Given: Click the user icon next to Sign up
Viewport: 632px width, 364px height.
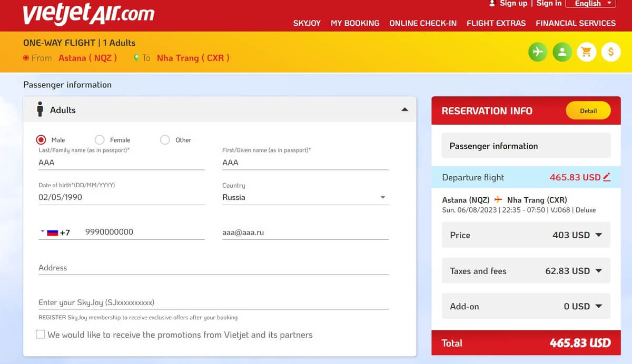Looking at the screenshot, I should tap(492, 3).
